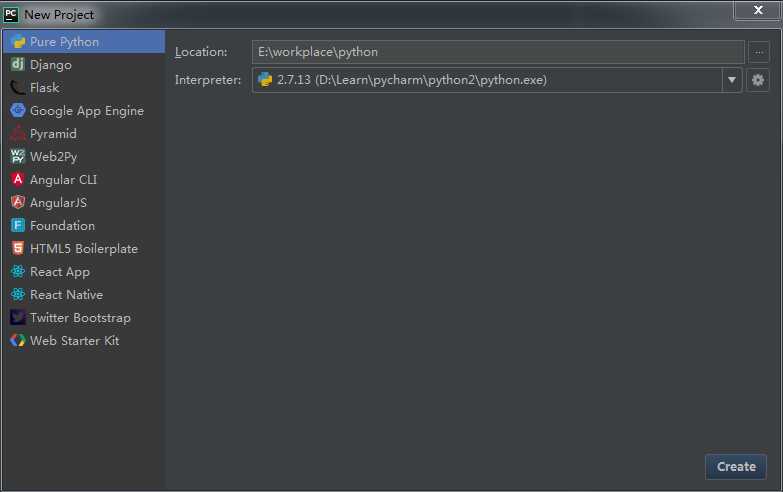Edit the Location path field

coord(498,52)
